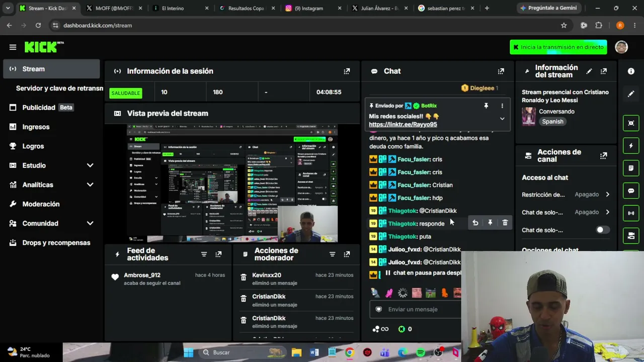Click the green capture-frame icon in the right sidebar
This screenshot has height=362, width=644.
tap(631, 123)
